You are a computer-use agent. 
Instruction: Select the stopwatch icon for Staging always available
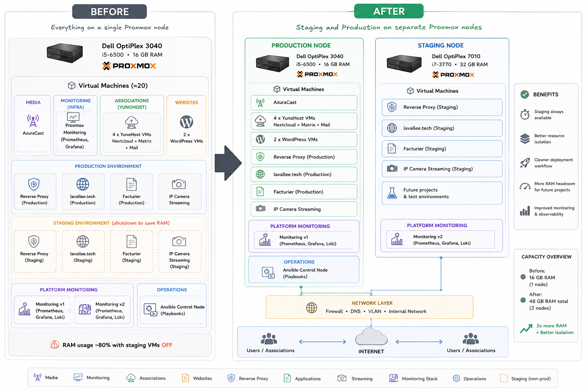click(525, 114)
